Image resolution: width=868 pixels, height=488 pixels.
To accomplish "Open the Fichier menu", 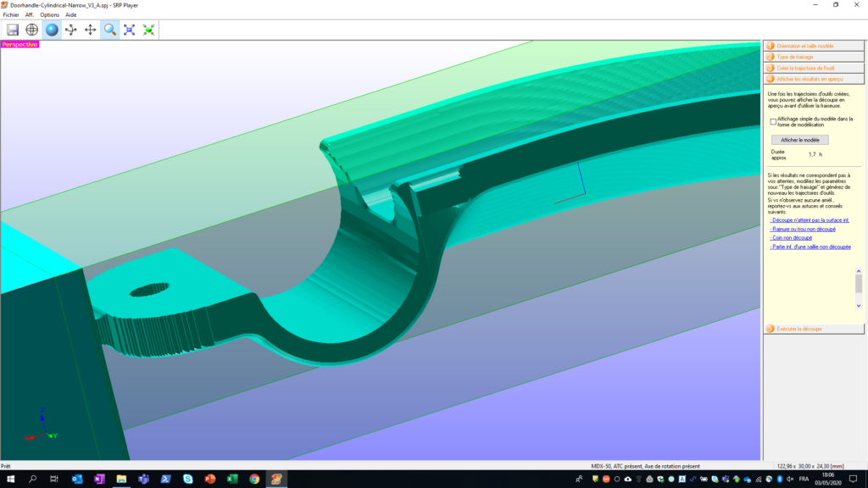I will [11, 15].
